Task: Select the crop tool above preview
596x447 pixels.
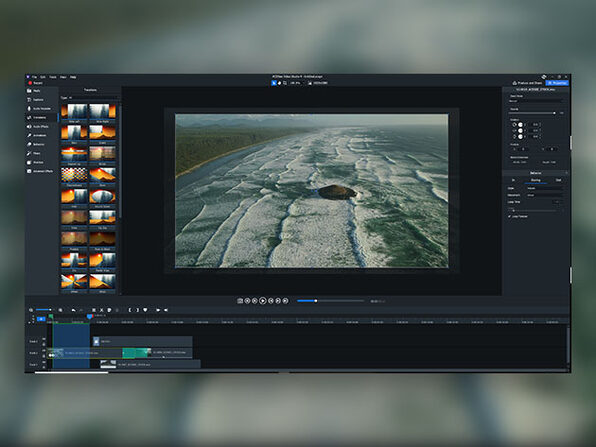Action: pyautogui.click(x=285, y=83)
